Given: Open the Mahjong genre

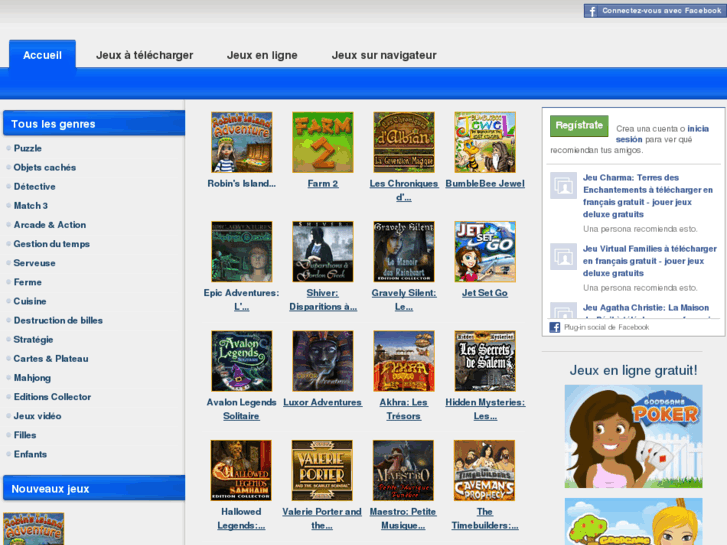Looking at the screenshot, I should (32, 378).
